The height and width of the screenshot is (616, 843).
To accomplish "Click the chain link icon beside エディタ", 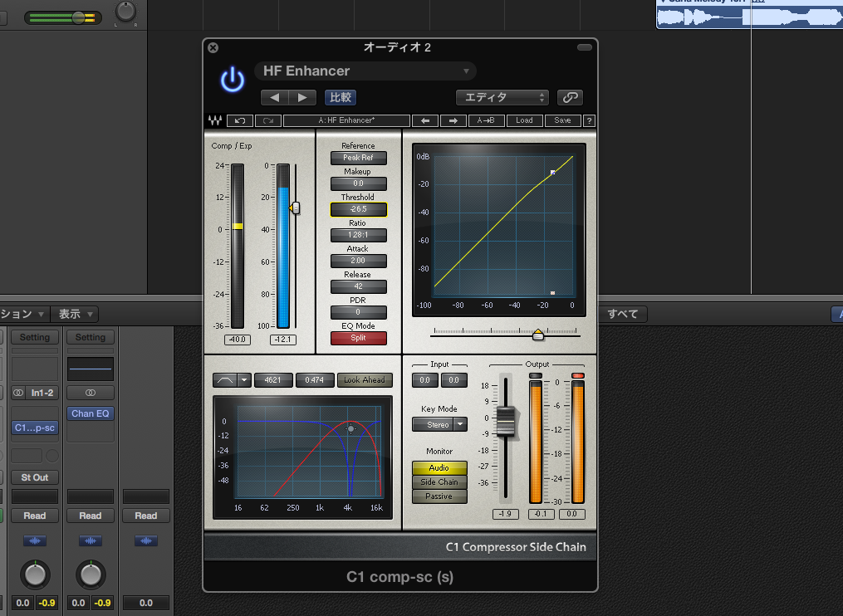I will 570,97.
